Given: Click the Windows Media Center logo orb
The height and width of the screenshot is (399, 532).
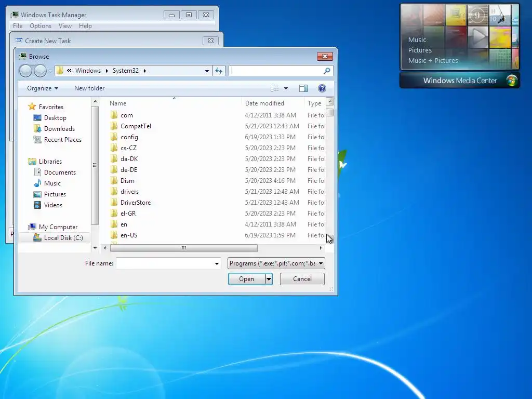Looking at the screenshot, I should [511, 81].
